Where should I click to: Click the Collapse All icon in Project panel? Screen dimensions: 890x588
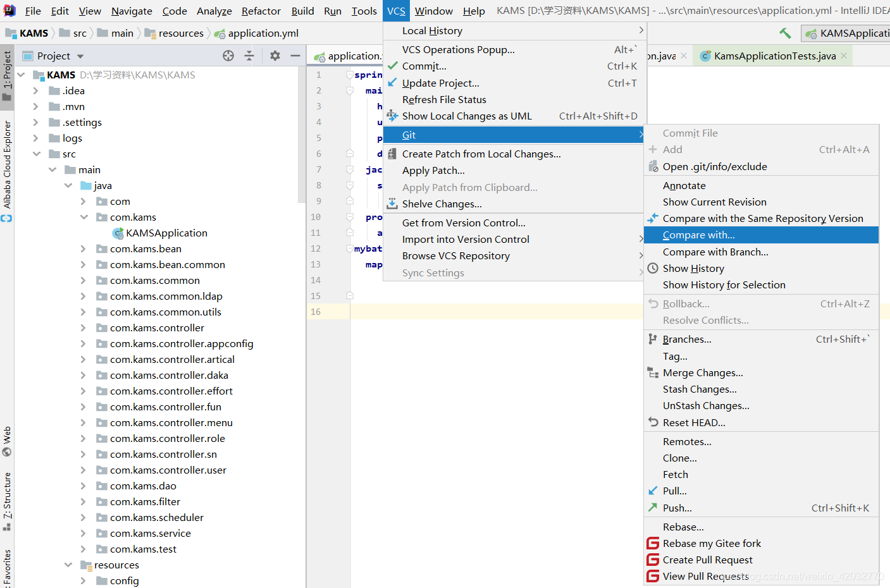pos(249,56)
